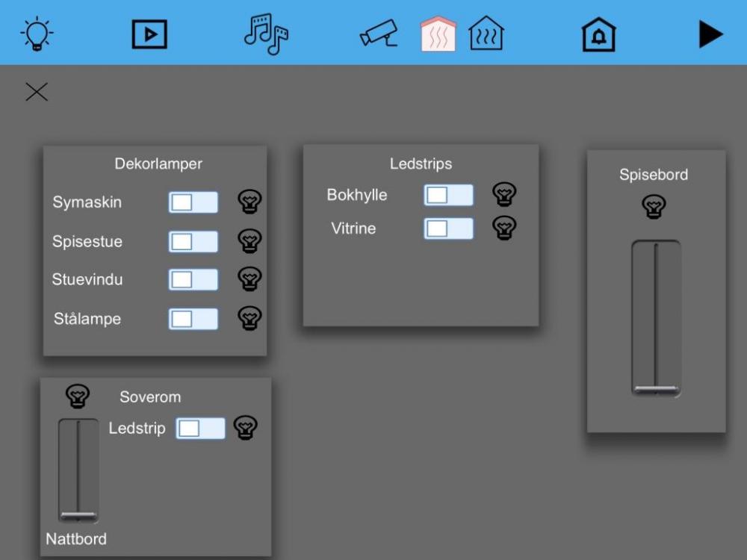This screenshot has height=560, width=747.
Task: Open the house alarm bell icon
Action: click(598, 34)
